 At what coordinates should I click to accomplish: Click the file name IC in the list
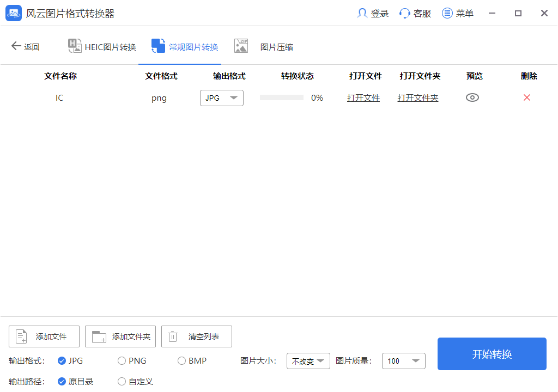[59, 97]
